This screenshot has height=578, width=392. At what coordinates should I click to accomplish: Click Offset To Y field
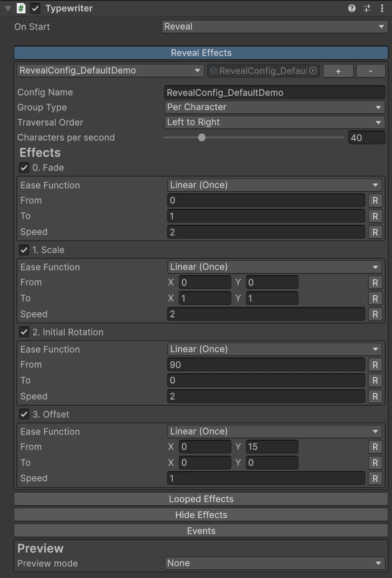(x=272, y=463)
